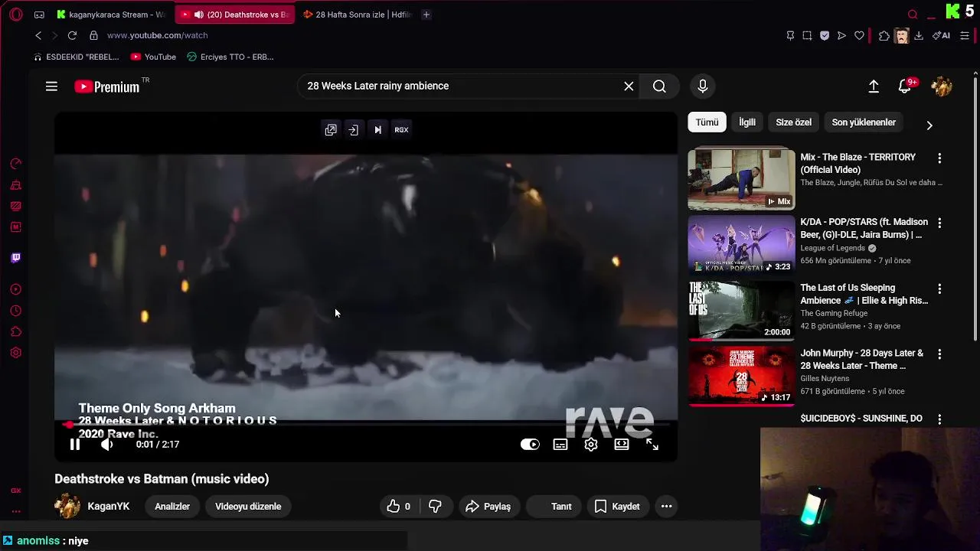Image resolution: width=980 pixels, height=551 pixels.
Task: Dislike the video
Action: coord(435,507)
